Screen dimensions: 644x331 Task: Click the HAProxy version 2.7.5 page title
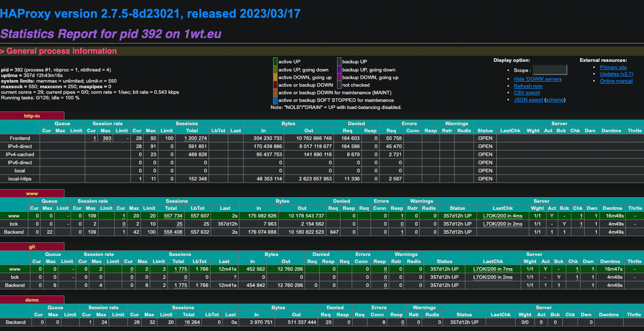(x=150, y=14)
